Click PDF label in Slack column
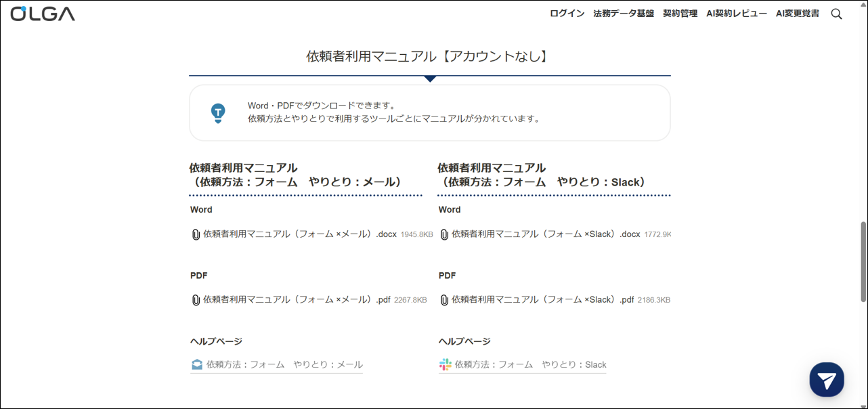This screenshot has width=868, height=409. [448, 276]
